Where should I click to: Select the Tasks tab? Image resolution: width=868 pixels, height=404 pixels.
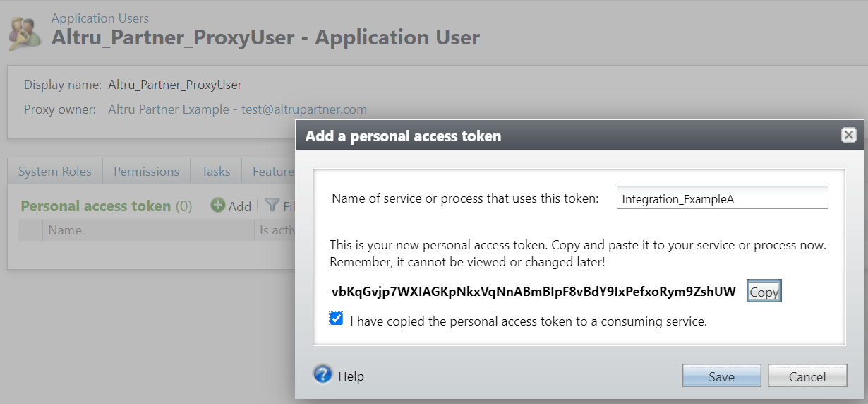click(216, 172)
